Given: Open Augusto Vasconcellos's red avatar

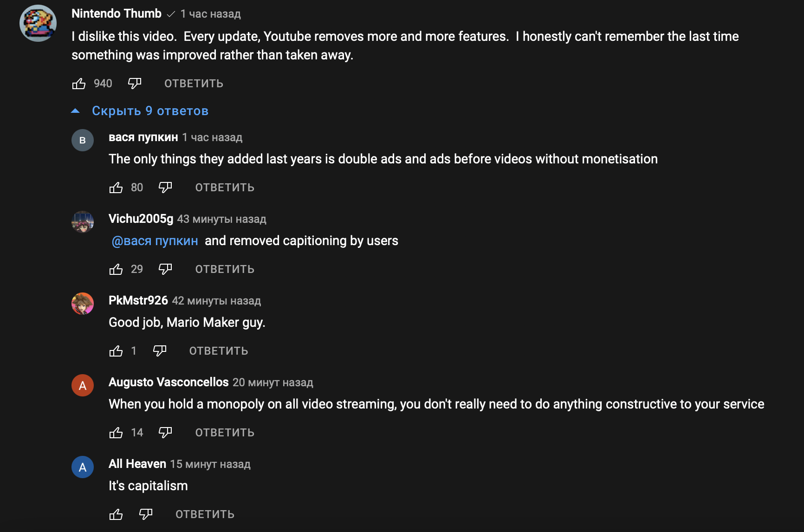Looking at the screenshot, I should click(x=83, y=385).
